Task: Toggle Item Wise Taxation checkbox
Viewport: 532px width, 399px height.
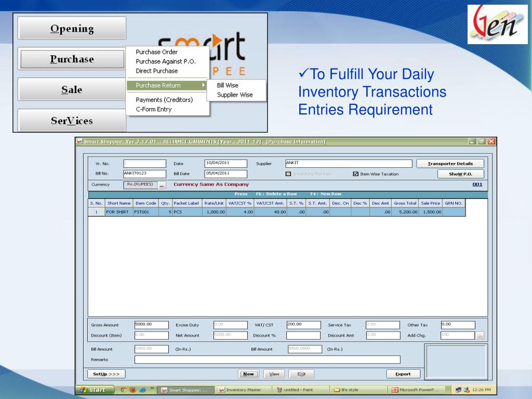Action: 355,174
